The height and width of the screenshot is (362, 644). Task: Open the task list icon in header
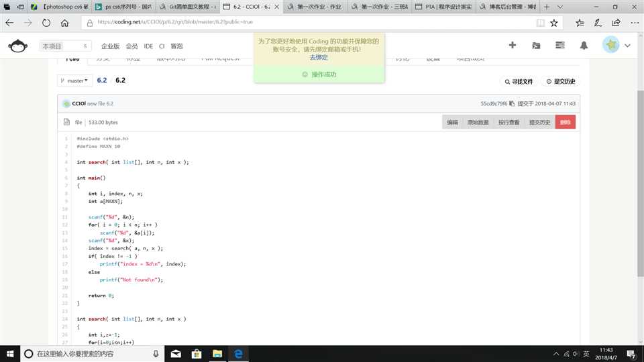pos(559,45)
